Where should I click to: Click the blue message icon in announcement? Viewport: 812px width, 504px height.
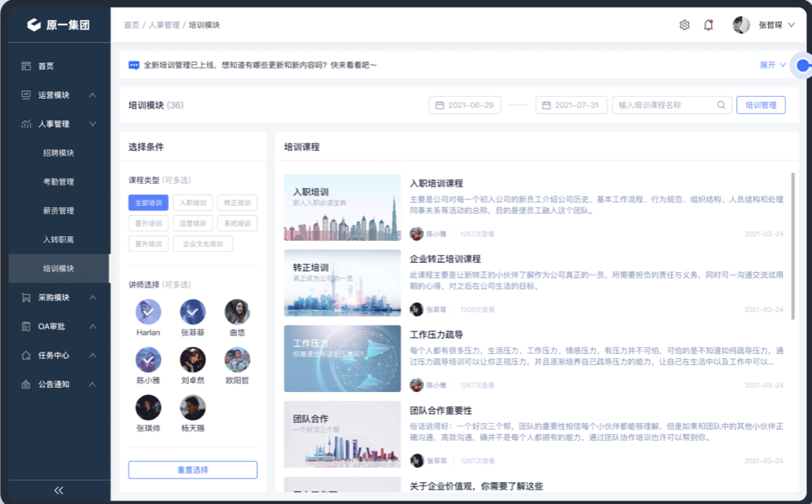(x=133, y=65)
